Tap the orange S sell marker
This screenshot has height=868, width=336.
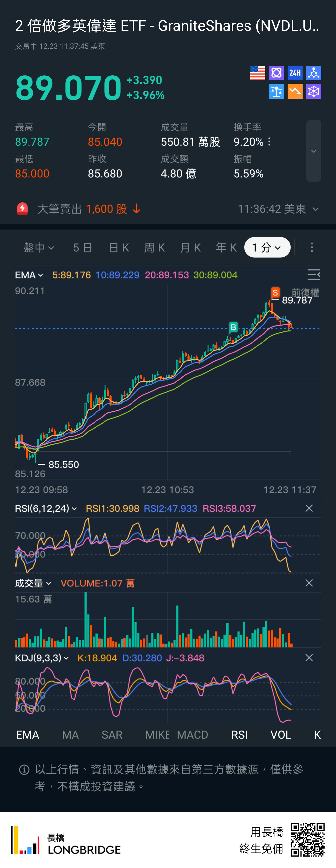pos(275,292)
